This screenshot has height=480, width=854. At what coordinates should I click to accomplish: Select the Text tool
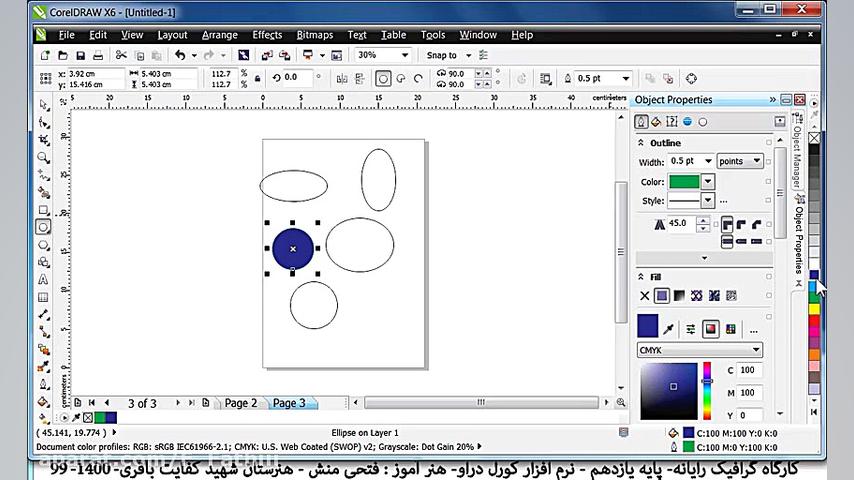(44, 280)
